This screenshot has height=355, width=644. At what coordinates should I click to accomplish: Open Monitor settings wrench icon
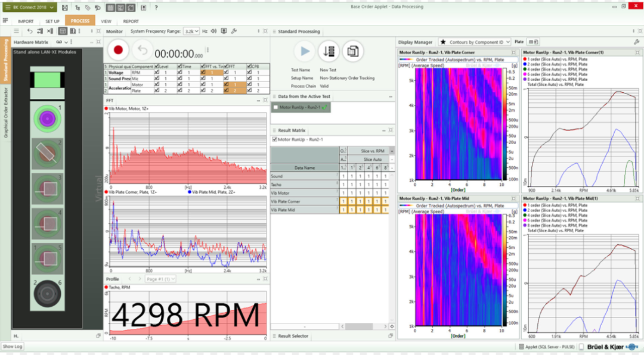tap(234, 31)
